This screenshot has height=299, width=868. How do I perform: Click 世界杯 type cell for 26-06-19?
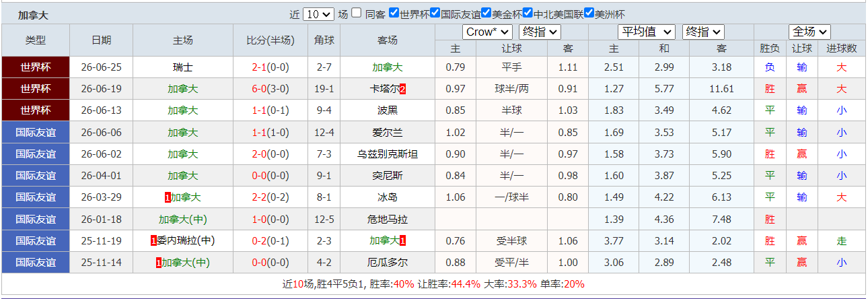tap(36, 89)
